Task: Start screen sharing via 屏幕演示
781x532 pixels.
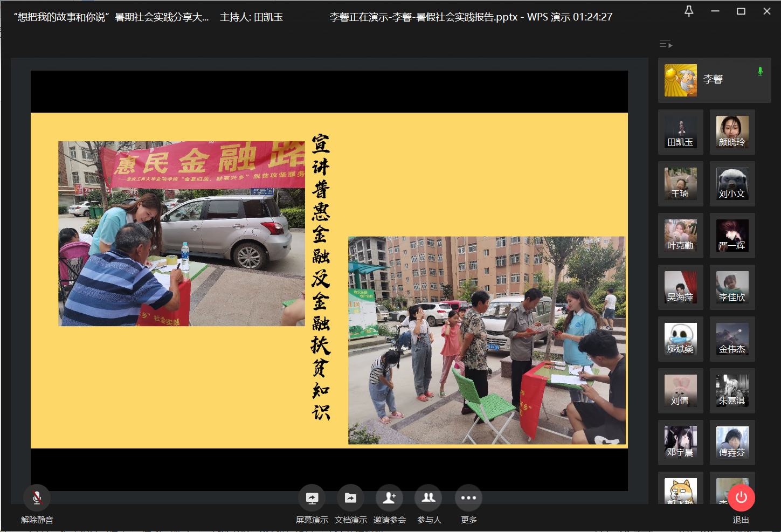Action: [x=312, y=498]
